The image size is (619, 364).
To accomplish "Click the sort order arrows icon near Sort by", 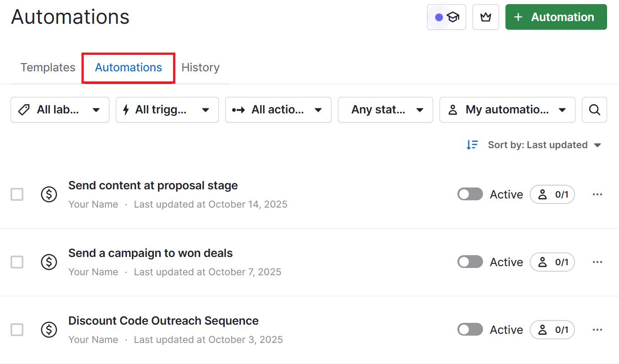I will click(x=472, y=145).
